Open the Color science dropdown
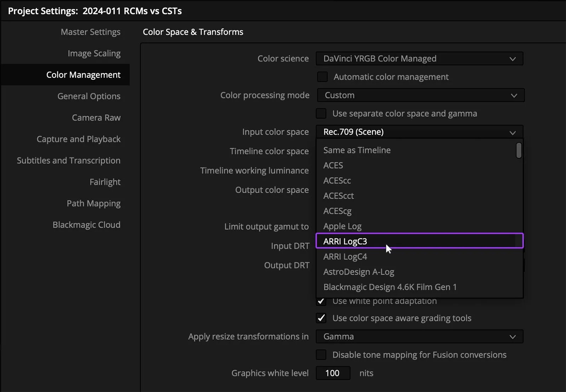This screenshot has height=392, width=566. 419,59
